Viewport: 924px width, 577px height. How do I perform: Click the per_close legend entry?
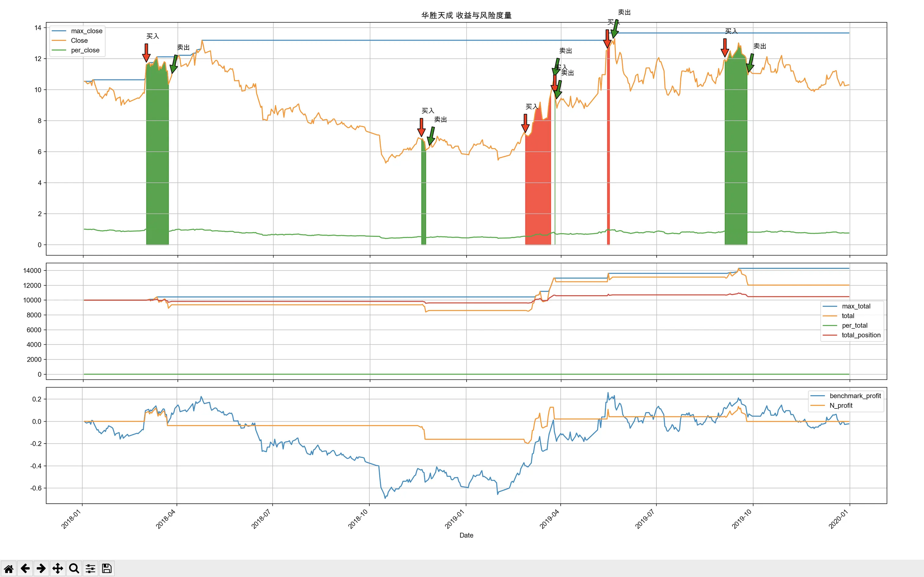point(85,50)
